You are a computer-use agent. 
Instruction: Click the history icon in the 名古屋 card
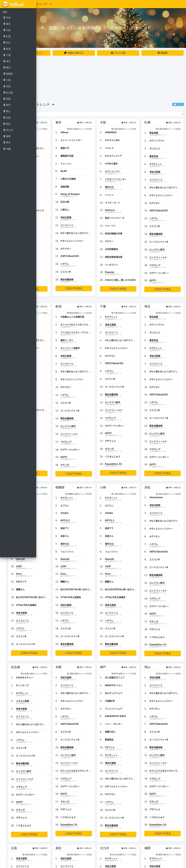[22, 674]
